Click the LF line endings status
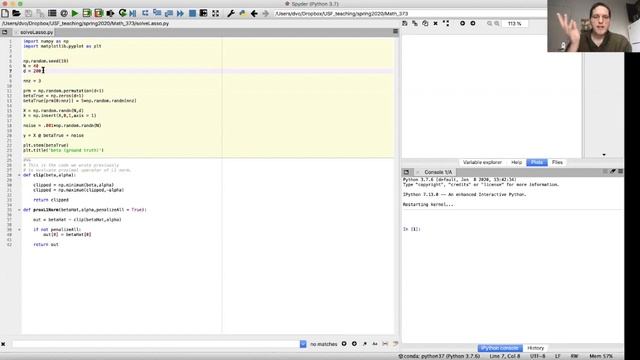Viewport: 640px width, 360px height. tap(558, 356)
